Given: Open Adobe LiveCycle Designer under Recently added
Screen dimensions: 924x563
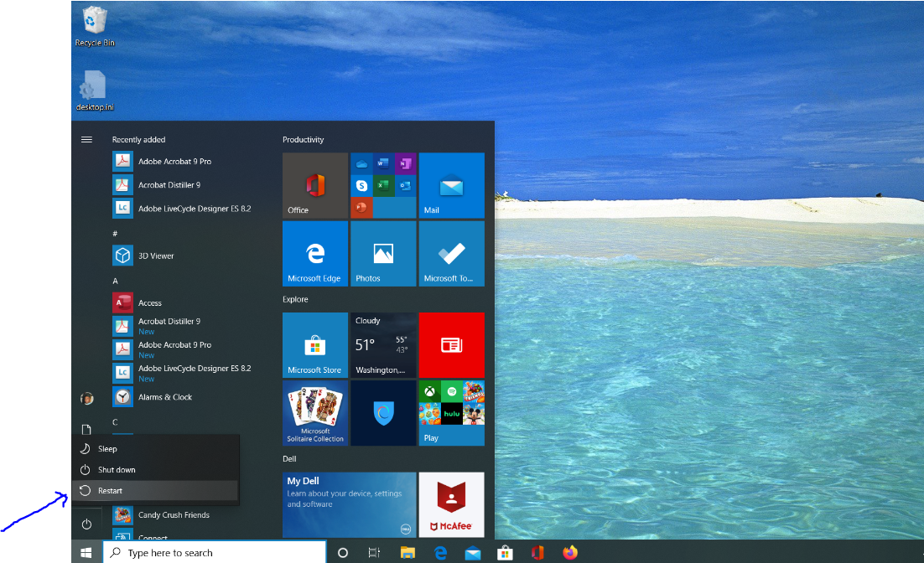Looking at the screenshot, I should [x=183, y=209].
